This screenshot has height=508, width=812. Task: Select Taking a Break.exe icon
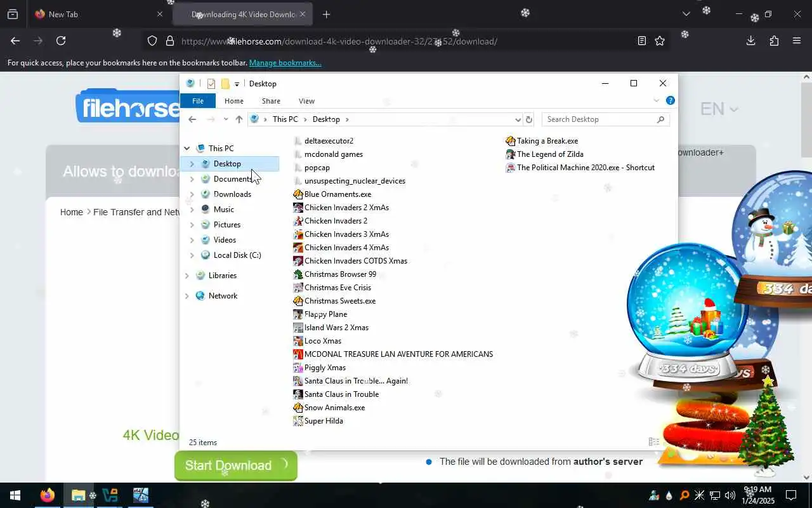click(x=511, y=141)
